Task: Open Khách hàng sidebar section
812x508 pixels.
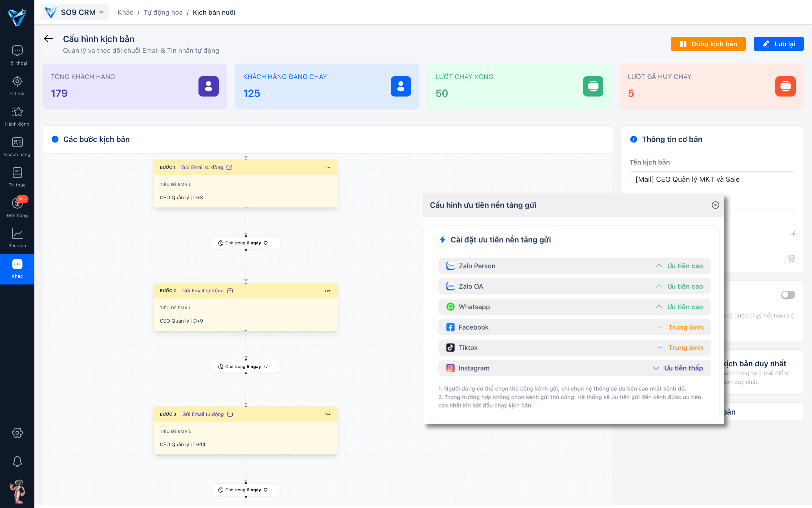Action: click(17, 147)
